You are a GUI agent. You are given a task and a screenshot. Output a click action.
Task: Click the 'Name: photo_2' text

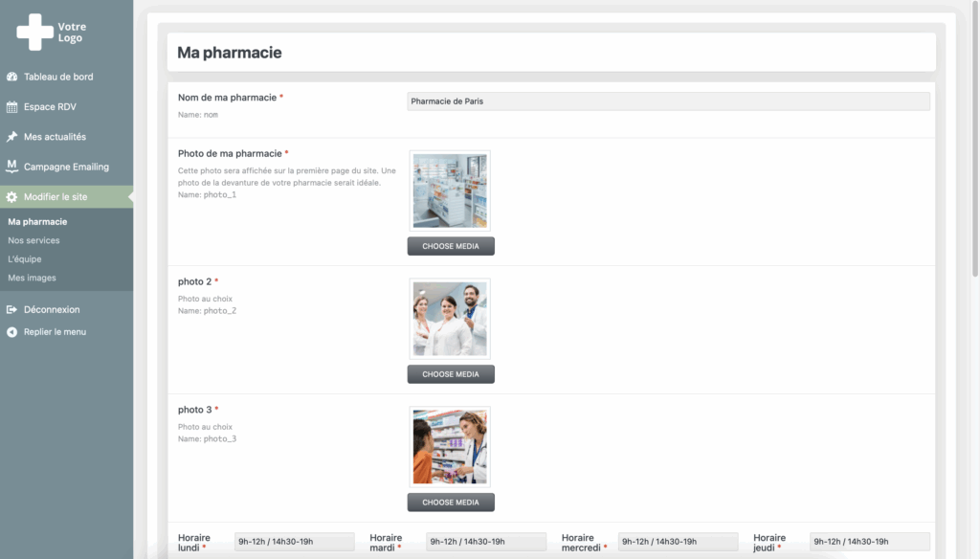pyautogui.click(x=207, y=311)
